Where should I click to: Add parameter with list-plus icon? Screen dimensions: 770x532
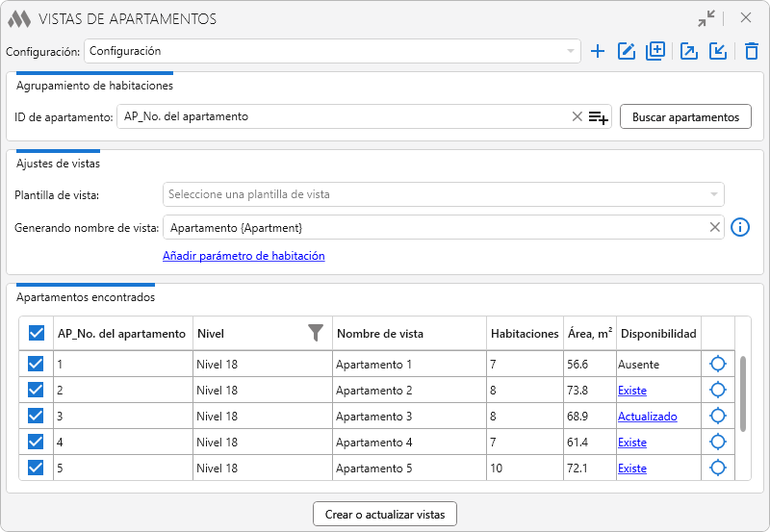(x=598, y=117)
